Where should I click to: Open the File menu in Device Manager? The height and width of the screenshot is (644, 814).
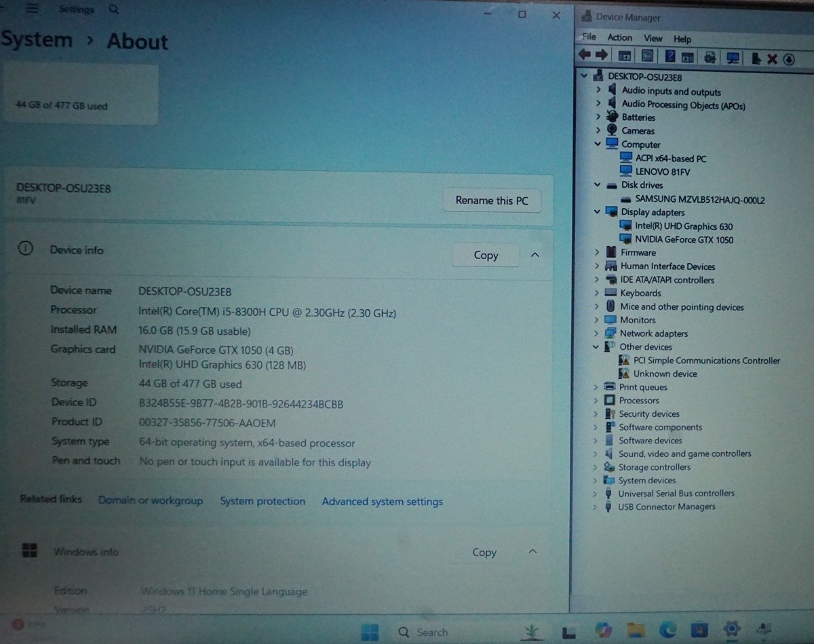589,37
